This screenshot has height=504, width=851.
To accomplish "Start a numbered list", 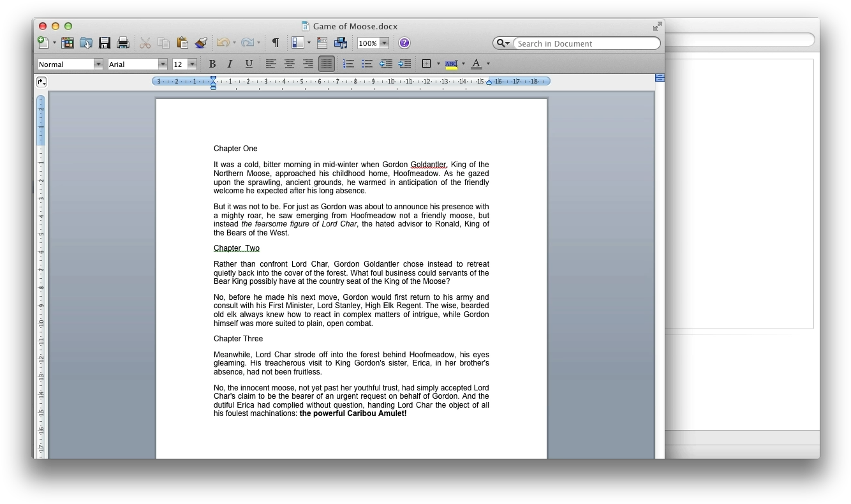I will 348,64.
